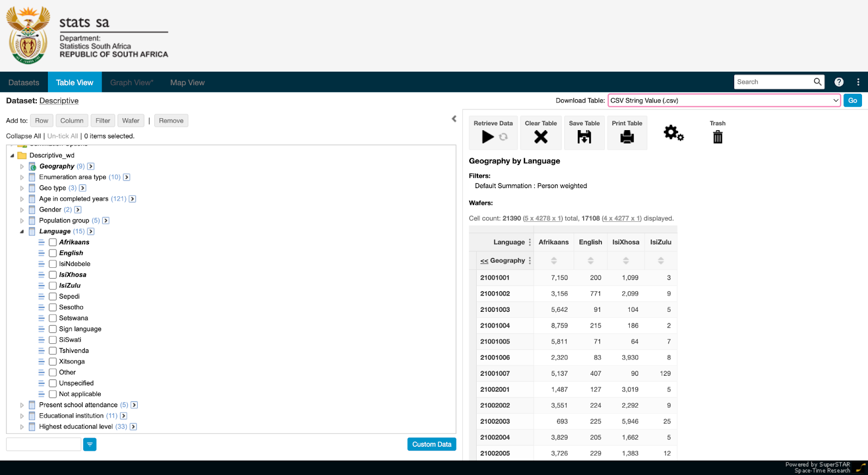Open table options gears icon
The height and width of the screenshot is (475, 868).
(674, 133)
